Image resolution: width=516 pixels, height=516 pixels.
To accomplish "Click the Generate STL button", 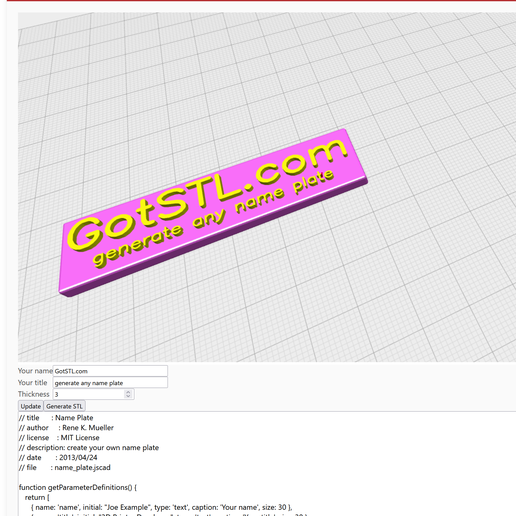I will [x=64, y=406].
